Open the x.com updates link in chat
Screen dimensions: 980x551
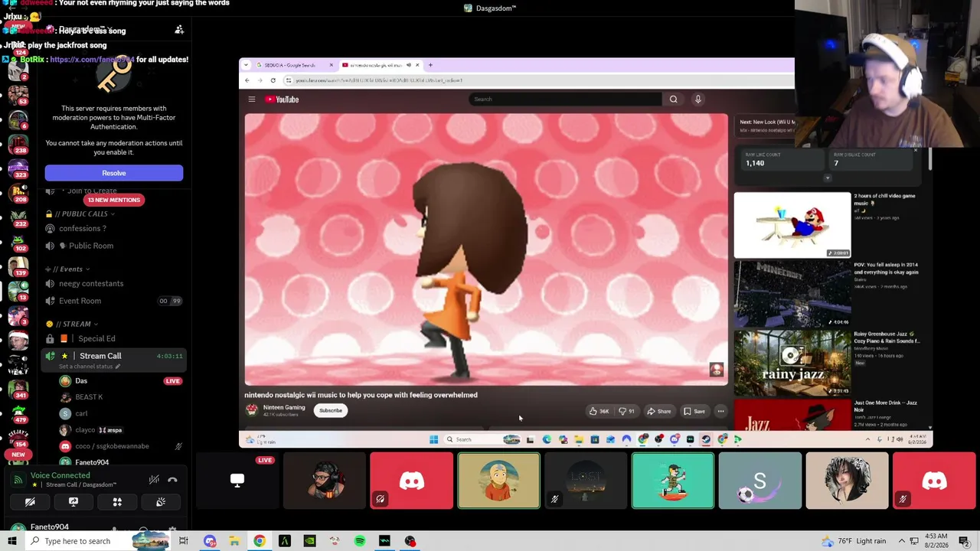tap(92, 60)
